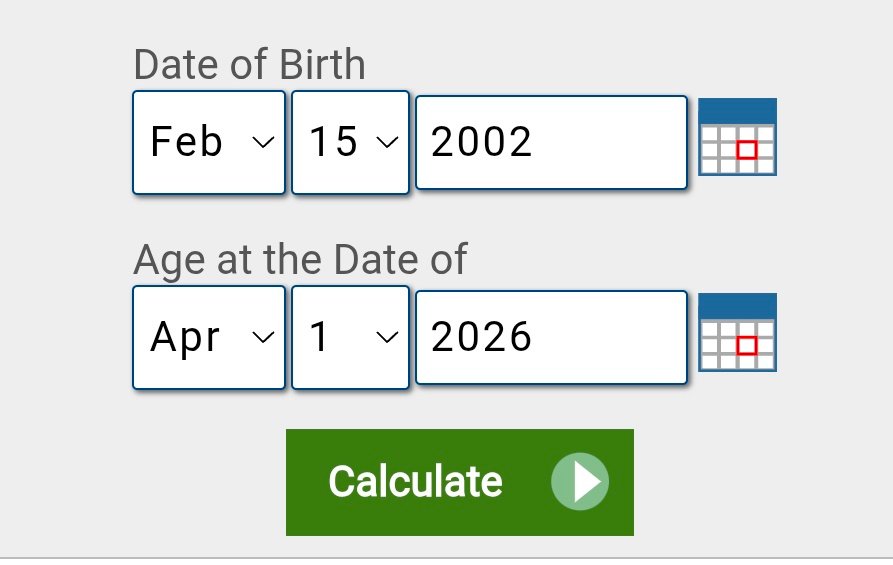Open the day dropdown showing 1
893x565 pixels.
pos(350,337)
